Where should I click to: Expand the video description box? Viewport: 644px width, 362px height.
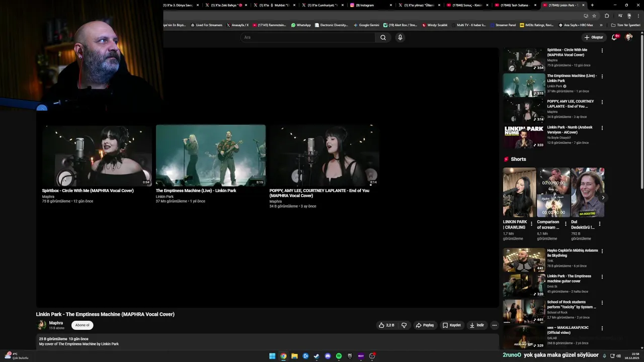pos(267,341)
